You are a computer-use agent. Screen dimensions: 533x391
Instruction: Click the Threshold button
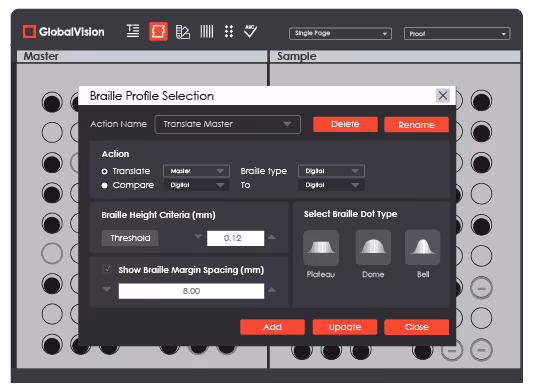130,238
